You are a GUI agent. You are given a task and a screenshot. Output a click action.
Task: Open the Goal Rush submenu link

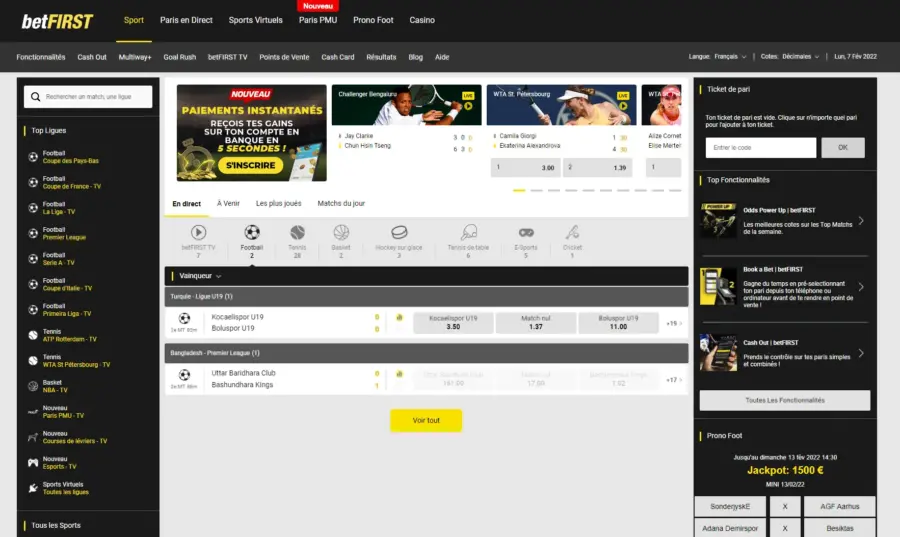point(180,57)
